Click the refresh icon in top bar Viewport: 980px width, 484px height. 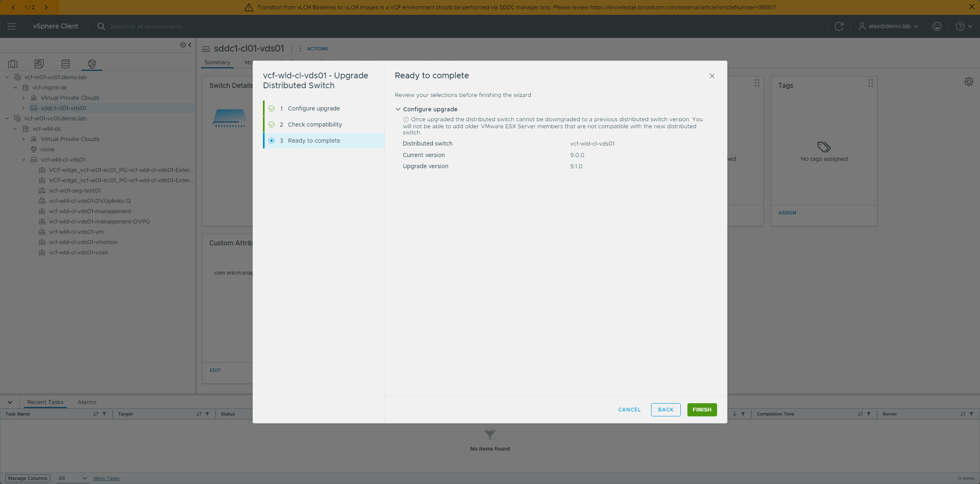tap(839, 26)
